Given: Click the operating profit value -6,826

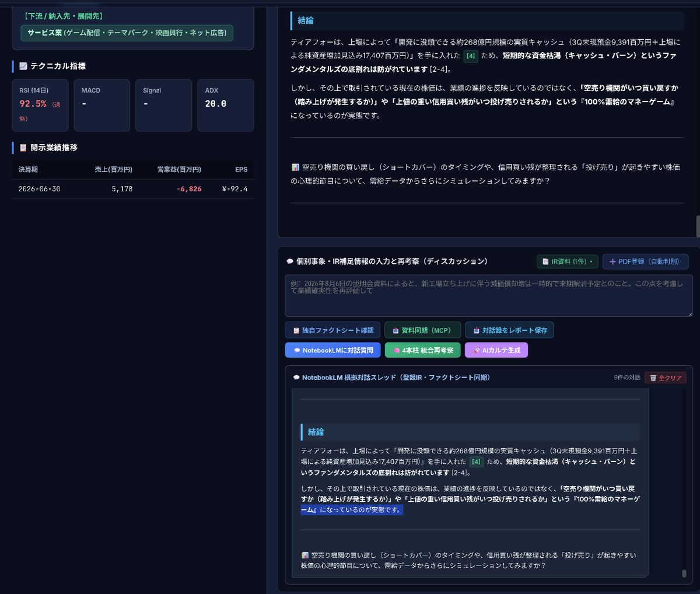Looking at the screenshot, I should pos(189,189).
